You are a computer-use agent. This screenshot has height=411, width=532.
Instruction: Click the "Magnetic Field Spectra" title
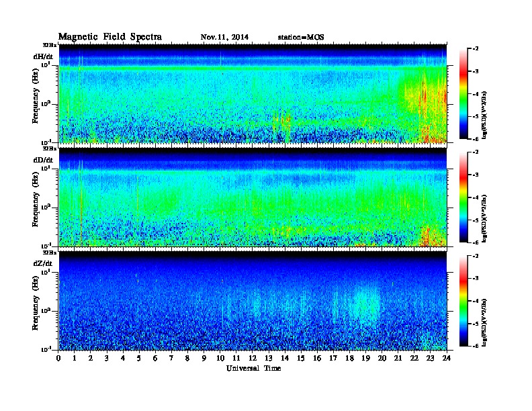pos(110,37)
